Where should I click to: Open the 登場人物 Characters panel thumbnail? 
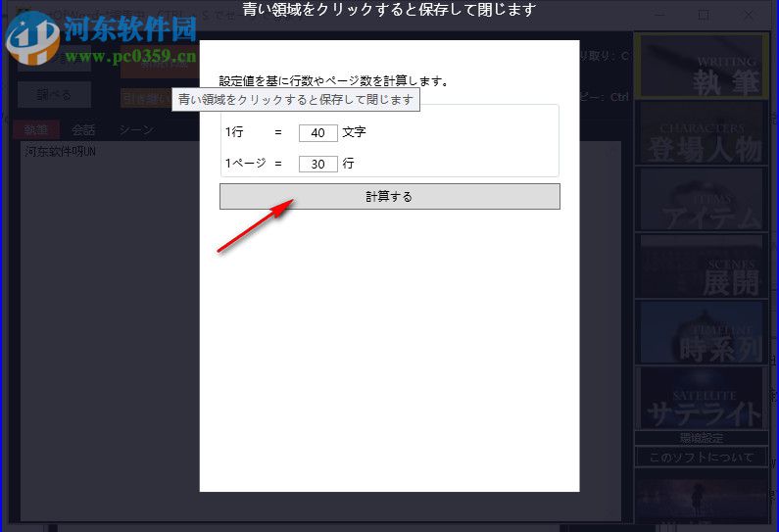(x=701, y=133)
